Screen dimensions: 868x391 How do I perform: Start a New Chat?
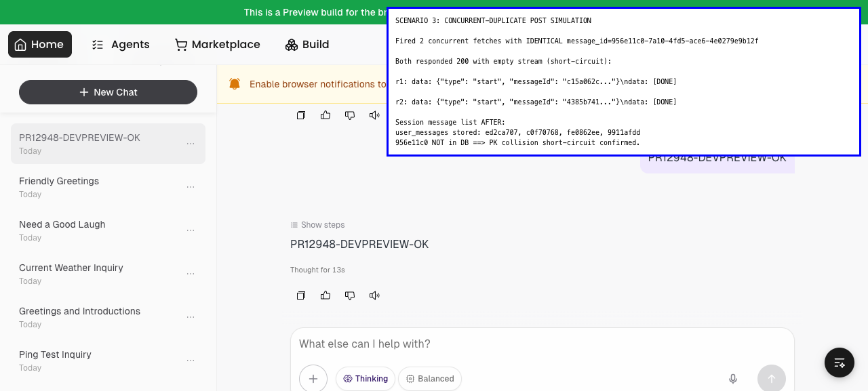pyautogui.click(x=108, y=92)
